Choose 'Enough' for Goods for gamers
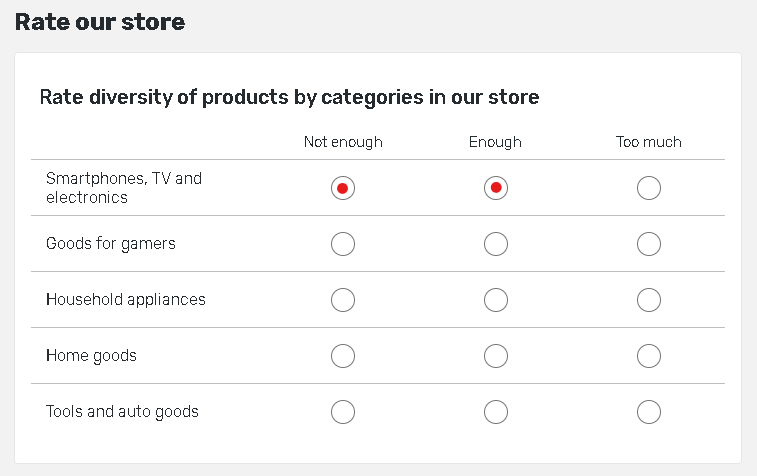 496,244
